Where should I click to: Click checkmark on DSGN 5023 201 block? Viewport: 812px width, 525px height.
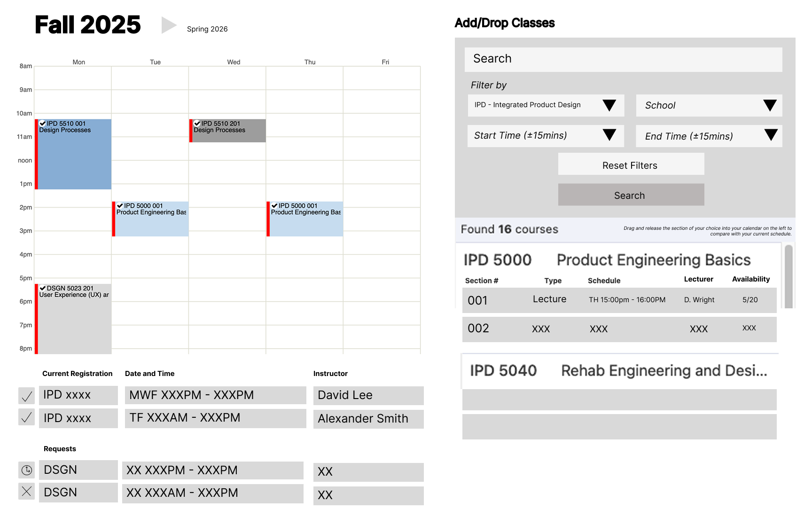click(x=43, y=288)
